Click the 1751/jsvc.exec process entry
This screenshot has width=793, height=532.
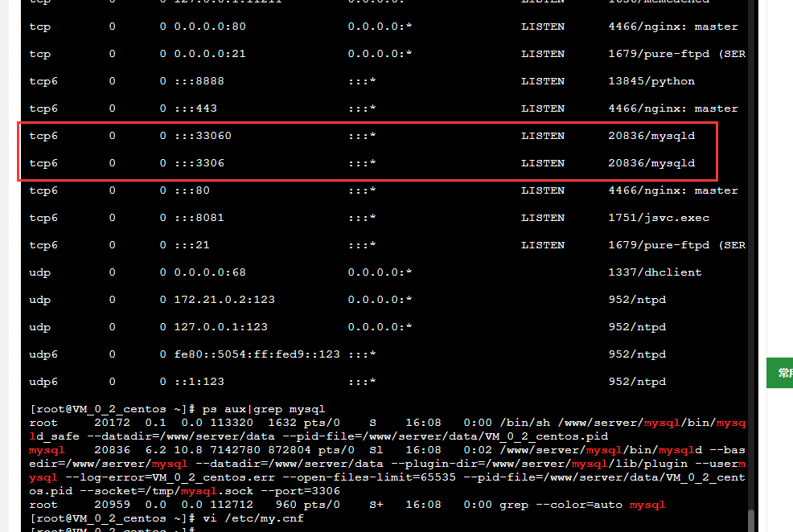(659, 217)
